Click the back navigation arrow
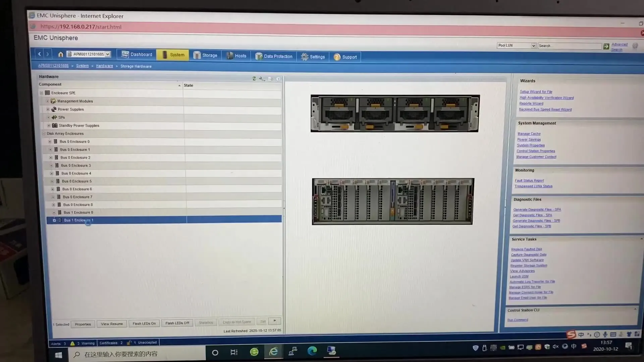The image size is (644, 362). coord(40,54)
